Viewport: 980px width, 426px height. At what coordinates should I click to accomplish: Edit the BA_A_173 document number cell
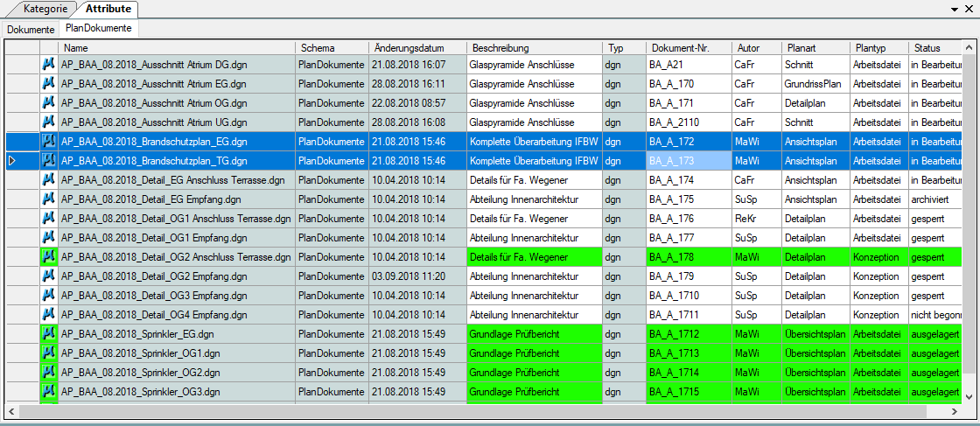tap(689, 161)
